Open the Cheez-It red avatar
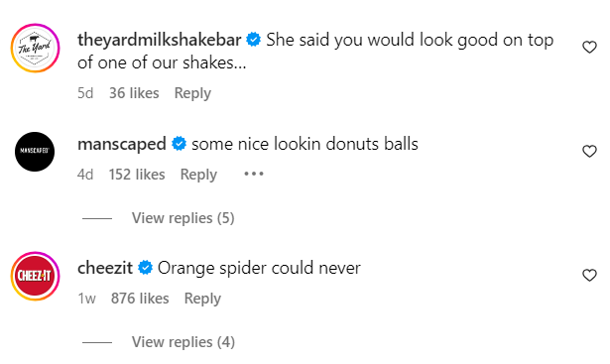 (x=35, y=276)
